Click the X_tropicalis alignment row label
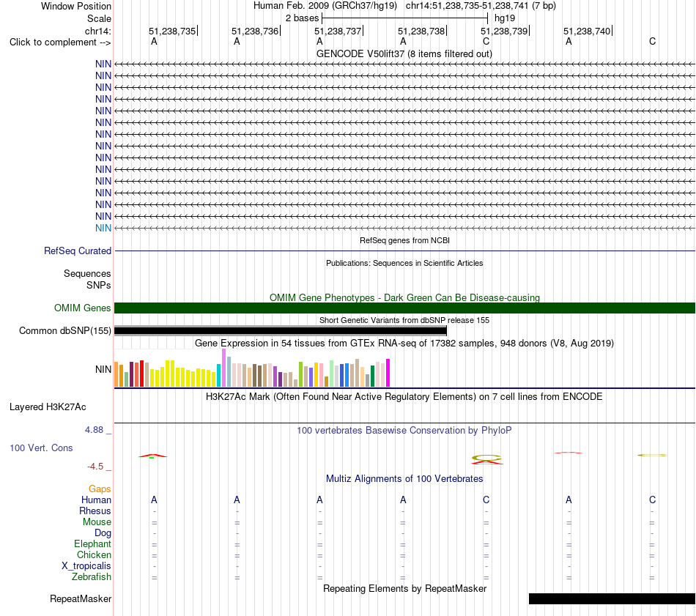The width and height of the screenshot is (696, 616). 86,566
